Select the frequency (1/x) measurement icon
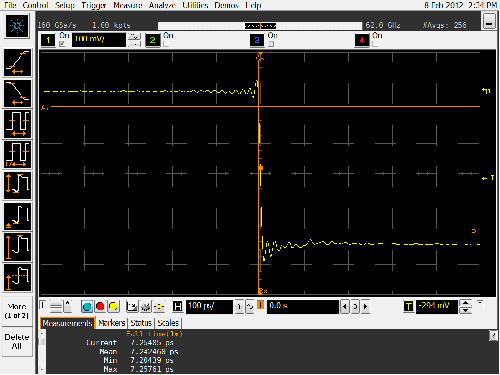 (x=18, y=155)
